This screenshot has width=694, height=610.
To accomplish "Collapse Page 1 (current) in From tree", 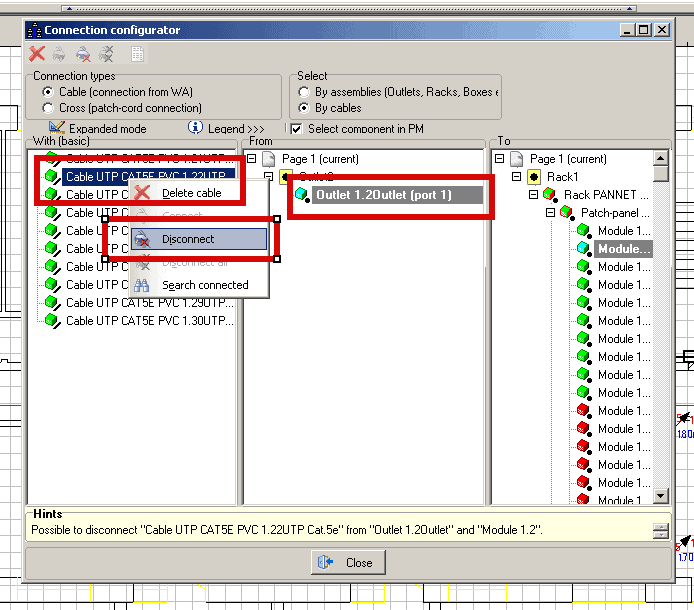I will click(x=252, y=159).
